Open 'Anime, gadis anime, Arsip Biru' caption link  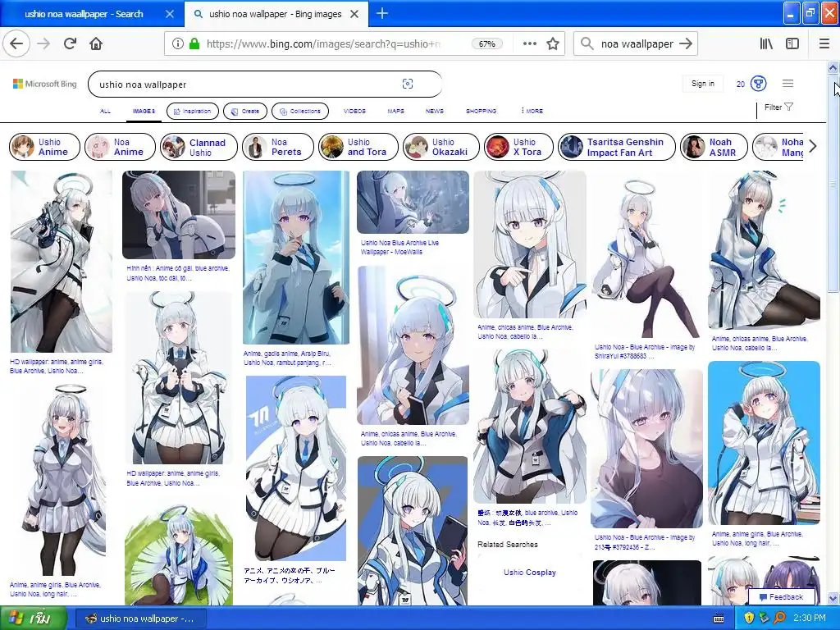click(287, 358)
